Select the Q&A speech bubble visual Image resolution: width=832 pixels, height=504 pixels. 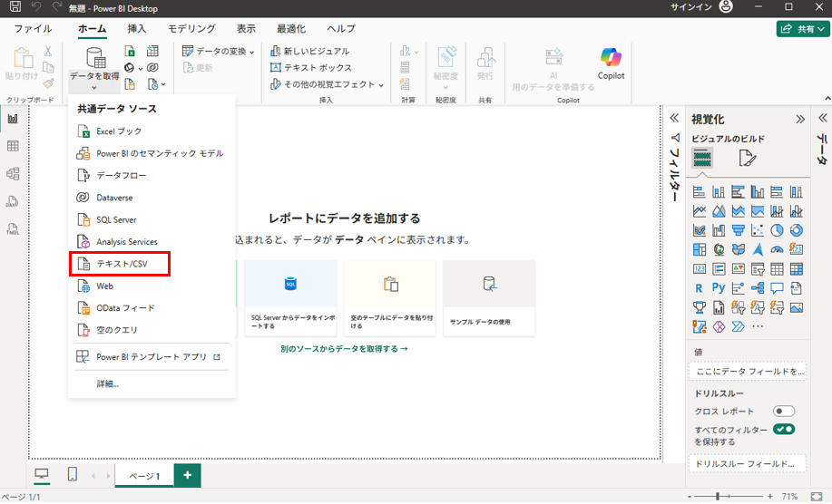click(777, 288)
